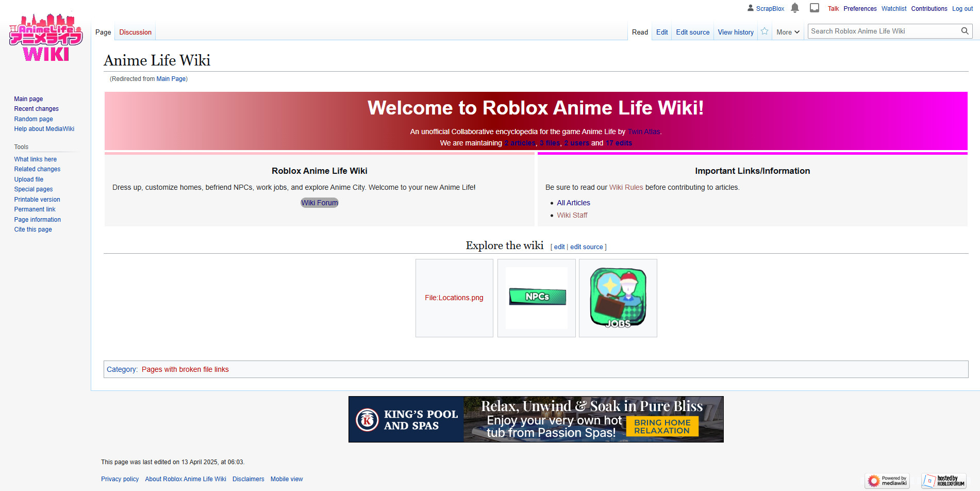Click Upload file in Tools
The width and height of the screenshot is (980, 491).
[x=29, y=179]
